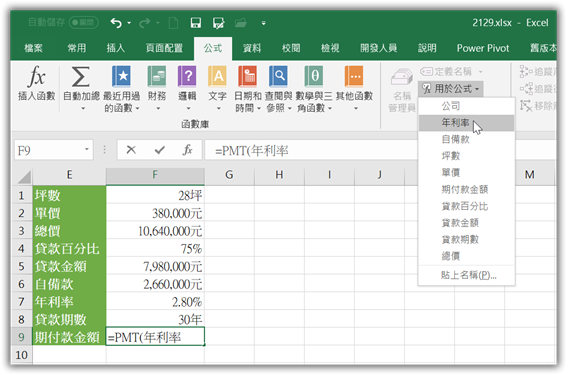567x375 pixels.
Task: Open Lookup and Reference functions icon
Action: tap(278, 76)
